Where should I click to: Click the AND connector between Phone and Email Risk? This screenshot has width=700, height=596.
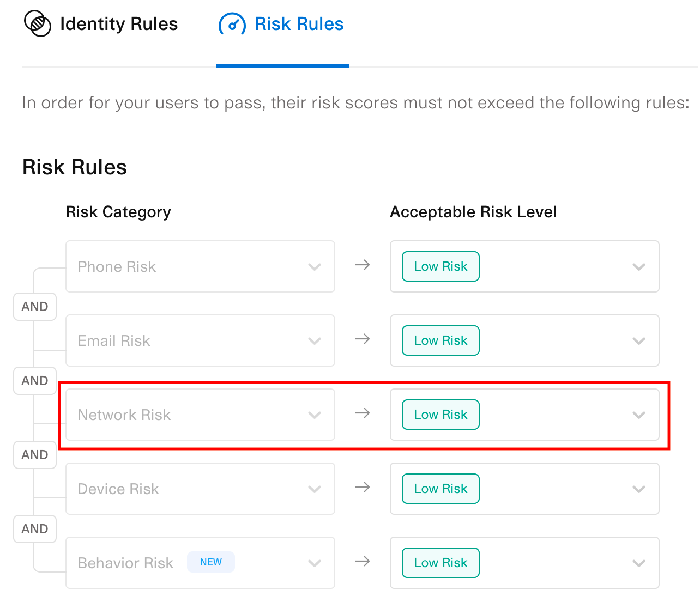coord(34,306)
